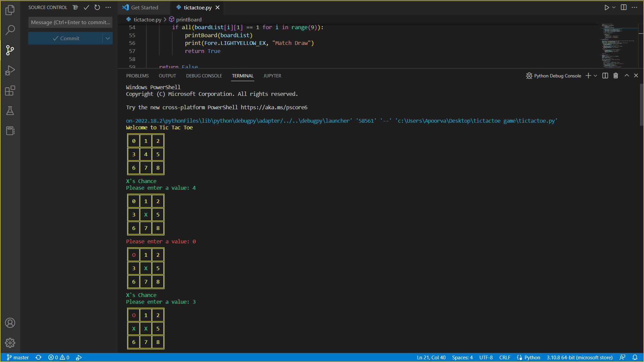
Task: Open the Testing view
Action: [10, 111]
